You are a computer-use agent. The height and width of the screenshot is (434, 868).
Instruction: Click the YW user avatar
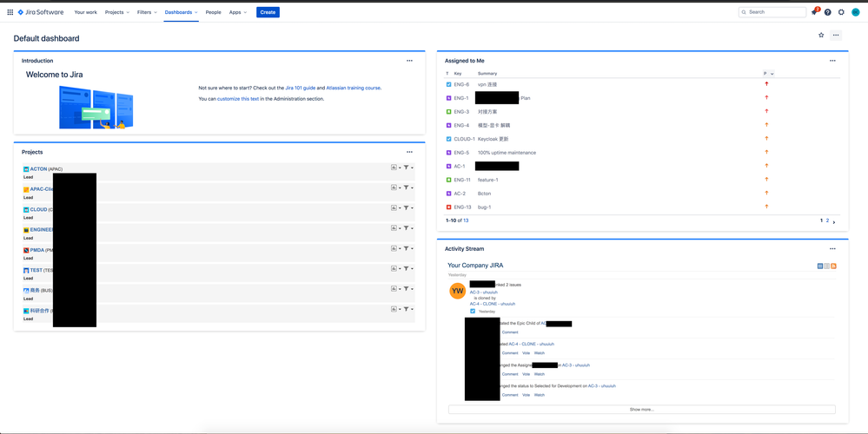(x=457, y=290)
